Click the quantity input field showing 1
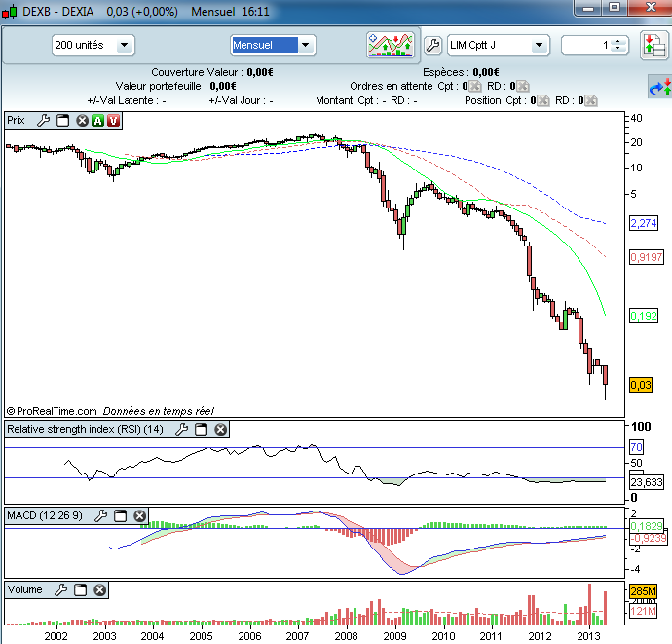The height and width of the screenshot is (644, 672). [587, 45]
